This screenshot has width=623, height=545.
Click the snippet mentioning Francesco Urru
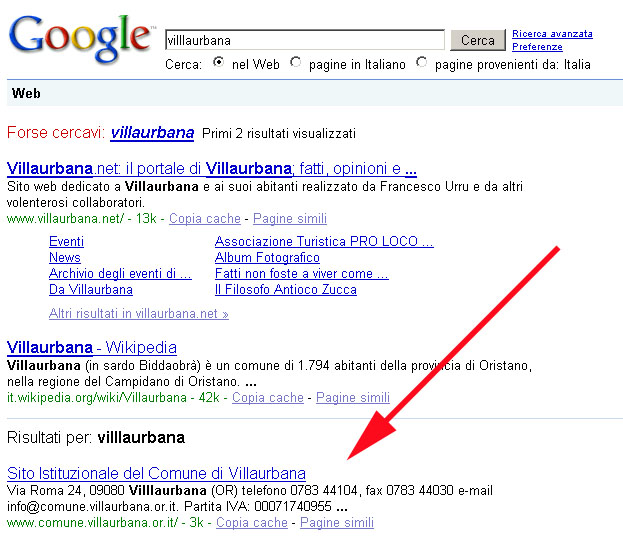265,195
